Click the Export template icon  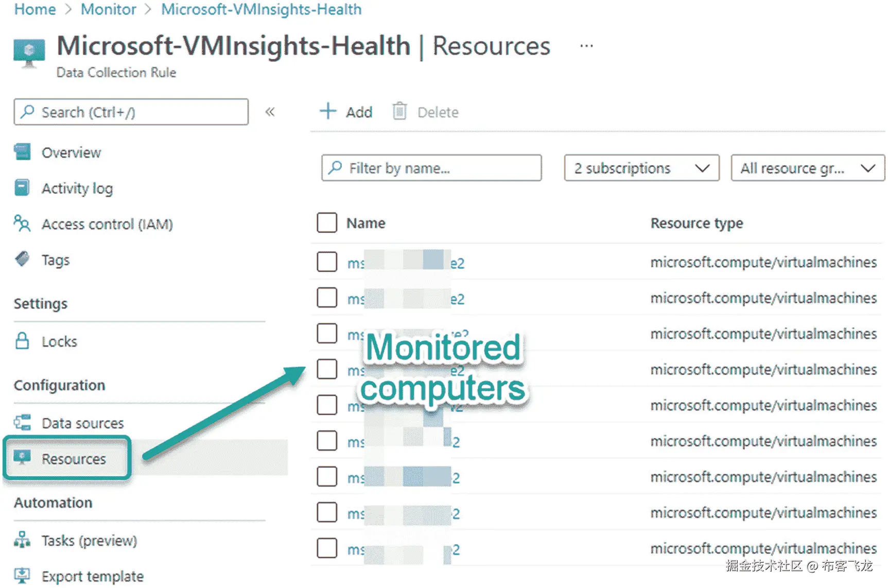click(22, 576)
